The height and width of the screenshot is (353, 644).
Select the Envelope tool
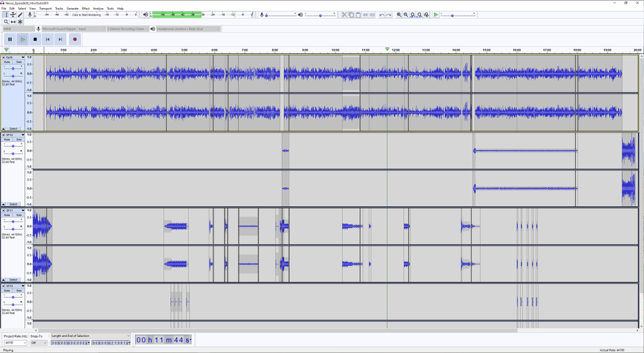tap(13, 15)
